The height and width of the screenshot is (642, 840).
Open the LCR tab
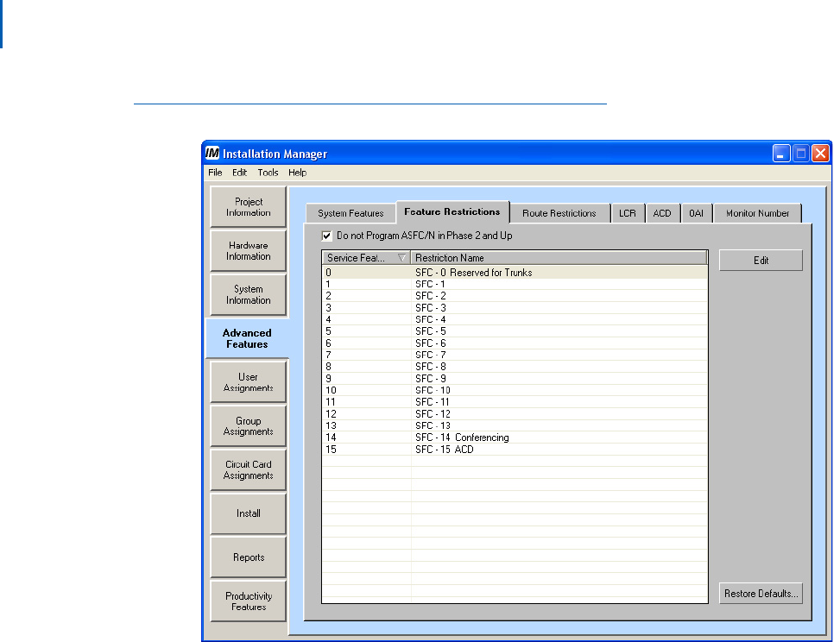click(x=625, y=213)
